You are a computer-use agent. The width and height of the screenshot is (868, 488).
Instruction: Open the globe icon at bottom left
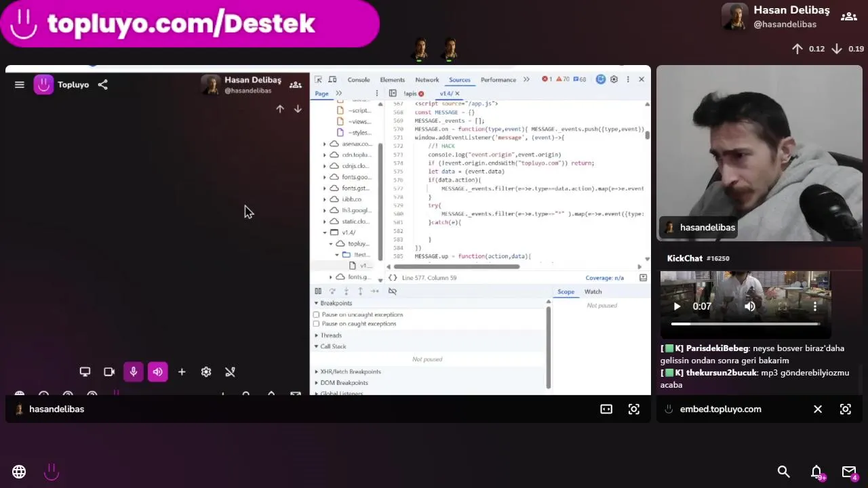coord(19,472)
